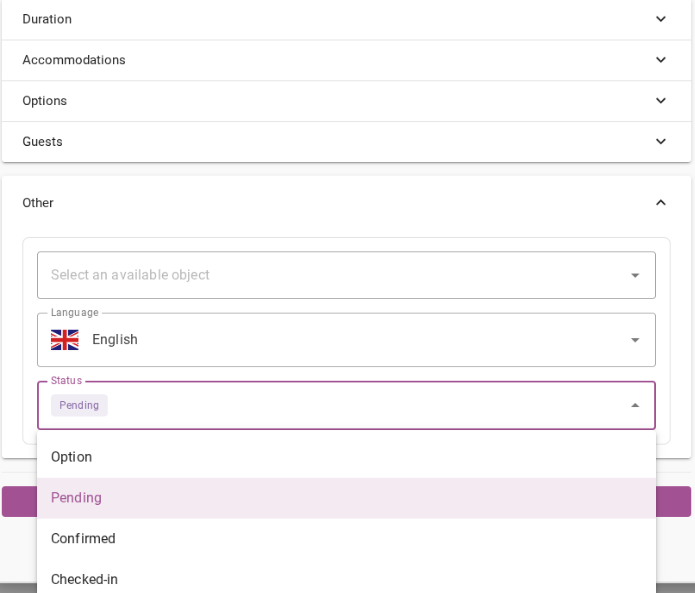Select "Confirmed" status from the list
Screen dimensions: 695x593
click(x=83, y=539)
